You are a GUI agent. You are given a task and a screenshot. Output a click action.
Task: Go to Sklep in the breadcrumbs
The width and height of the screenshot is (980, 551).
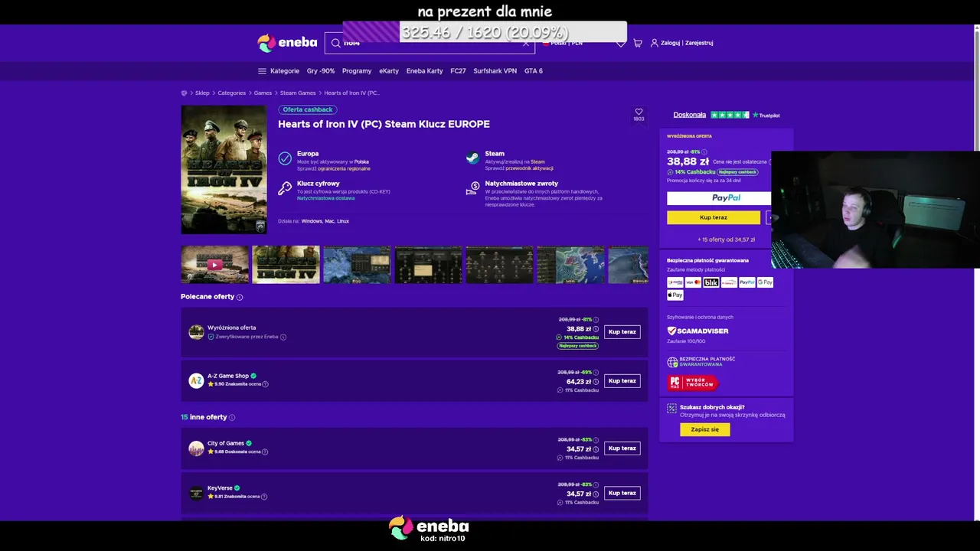(202, 93)
